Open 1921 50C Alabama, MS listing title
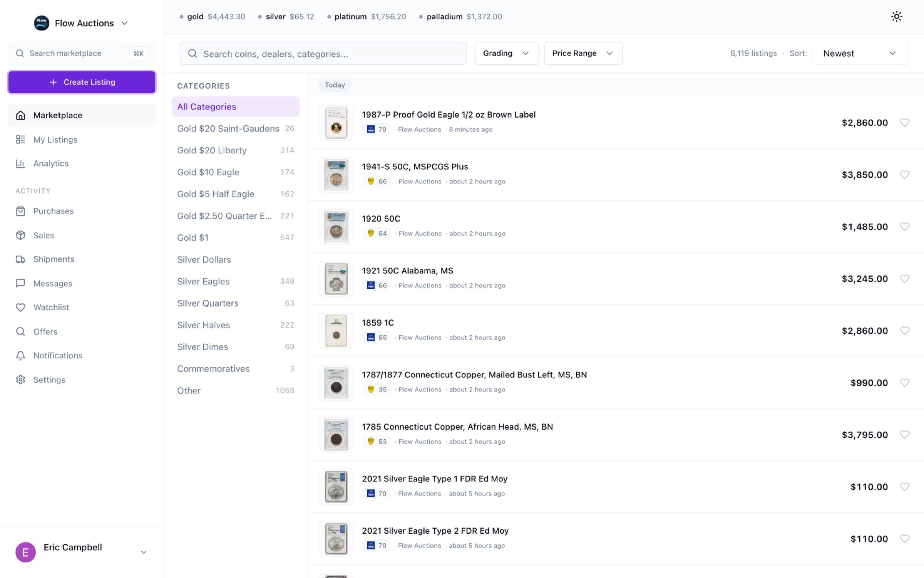Viewport: 924px width, 578px height. pyautogui.click(x=407, y=271)
